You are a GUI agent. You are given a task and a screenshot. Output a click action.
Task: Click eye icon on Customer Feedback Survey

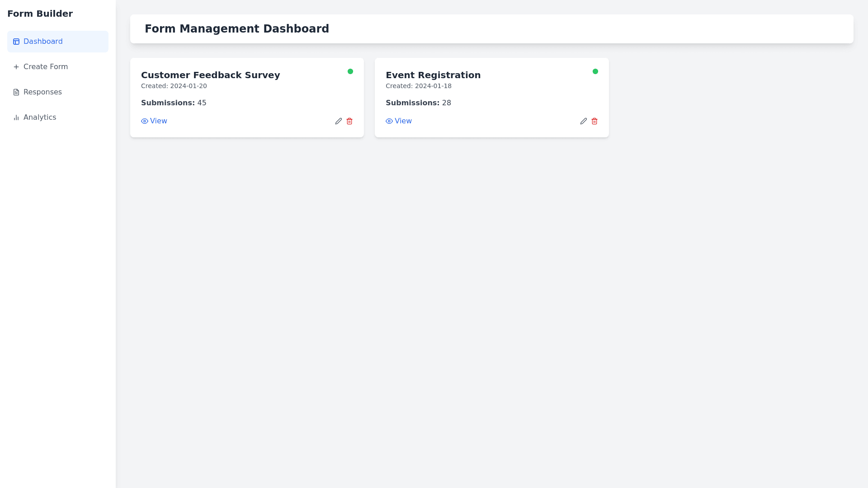145,121
